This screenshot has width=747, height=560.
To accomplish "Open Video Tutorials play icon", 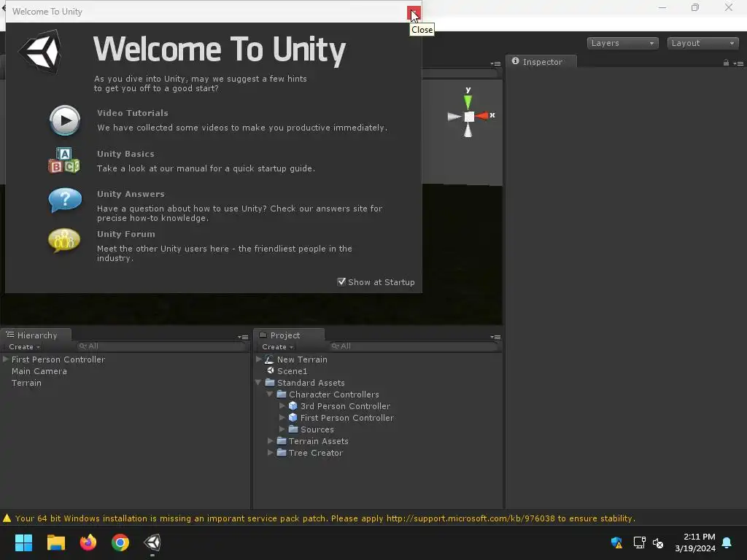I will point(65,120).
